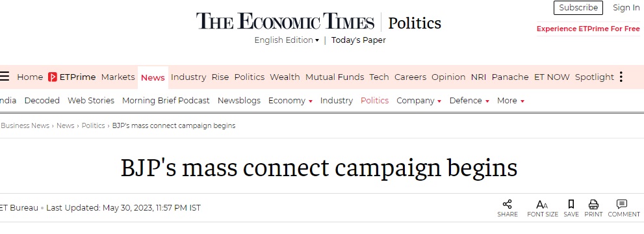Select the Markets tab
This screenshot has height=234, width=644.
tap(118, 77)
